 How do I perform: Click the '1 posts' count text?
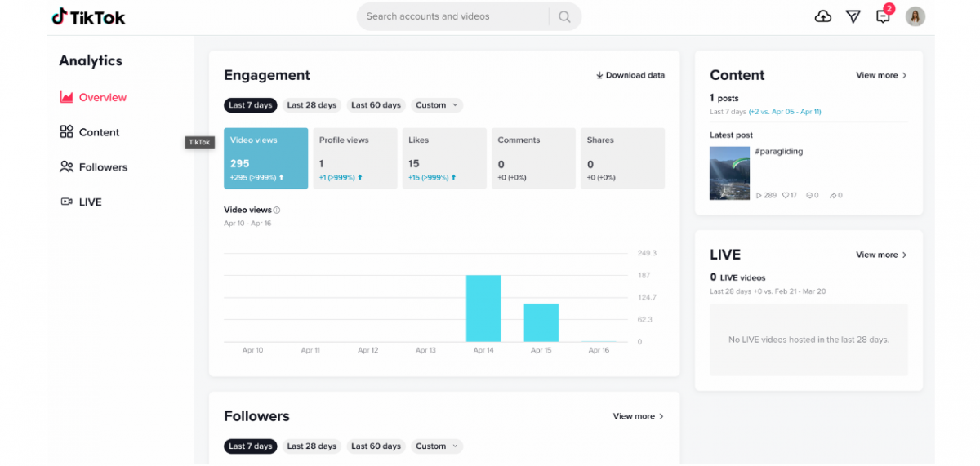(x=724, y=98)
